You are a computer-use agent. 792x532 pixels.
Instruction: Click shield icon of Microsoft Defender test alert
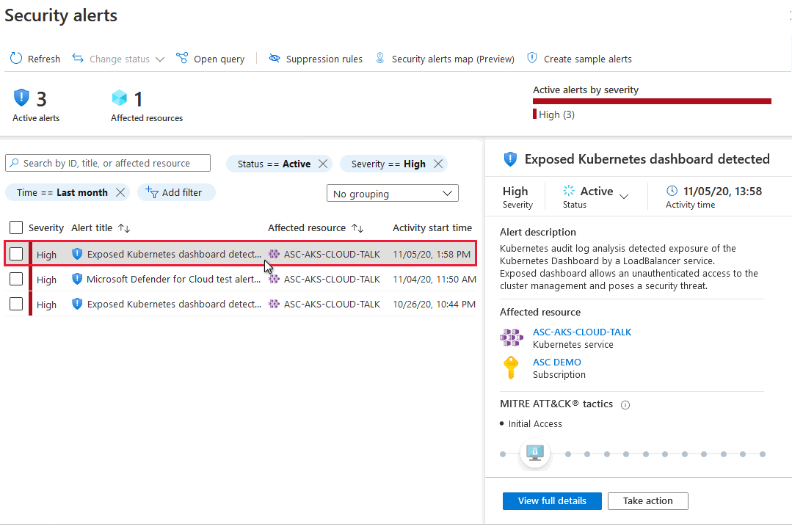coord(77,279)
